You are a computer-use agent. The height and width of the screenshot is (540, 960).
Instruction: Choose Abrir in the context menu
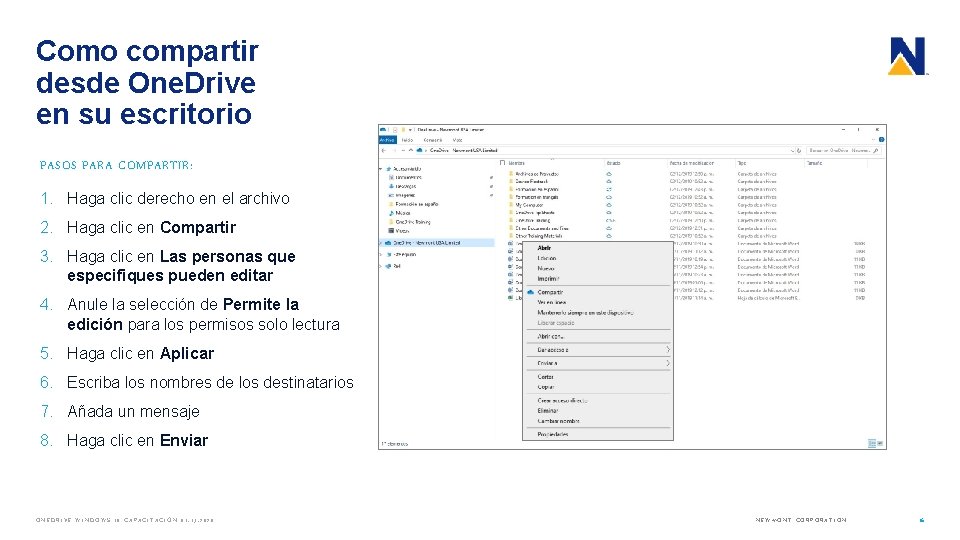click(544, 248)
